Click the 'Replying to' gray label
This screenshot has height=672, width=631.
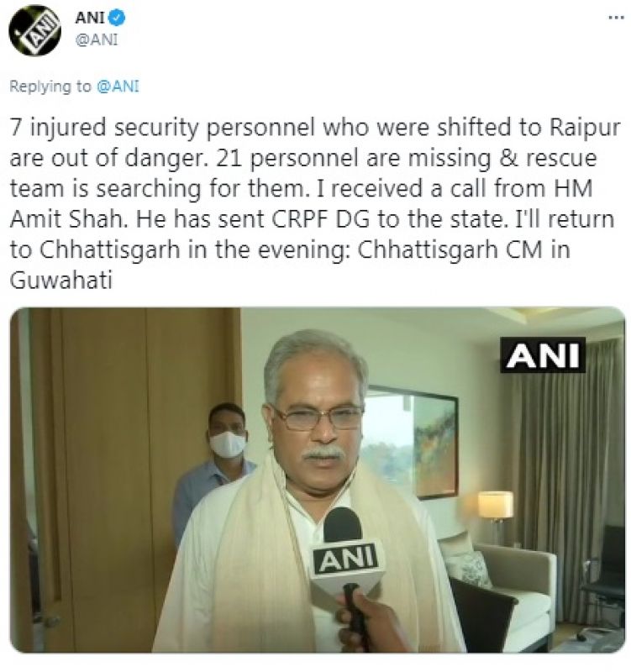pos(50,87)
